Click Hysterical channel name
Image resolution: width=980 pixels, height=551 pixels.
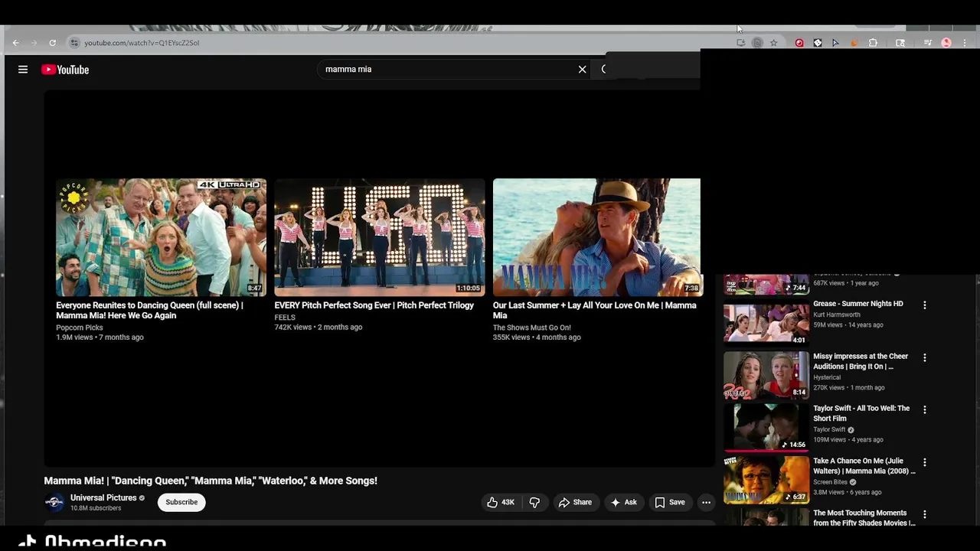[827, 377]
